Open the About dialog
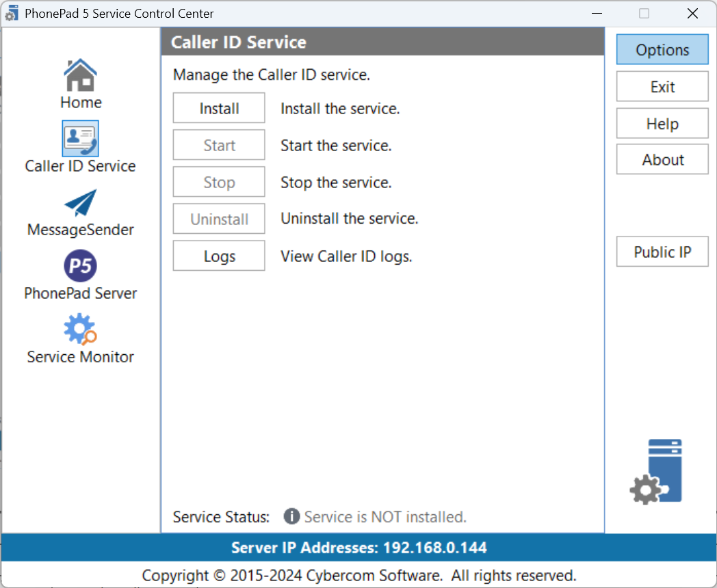 pyautogui.click(x=662, y=159)
